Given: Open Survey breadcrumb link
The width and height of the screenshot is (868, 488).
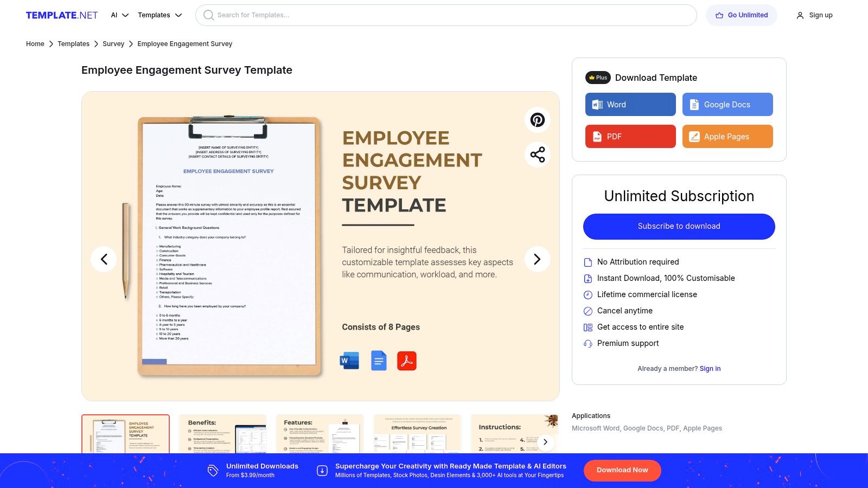Looking at the screenshot, I should pos(113,44).
